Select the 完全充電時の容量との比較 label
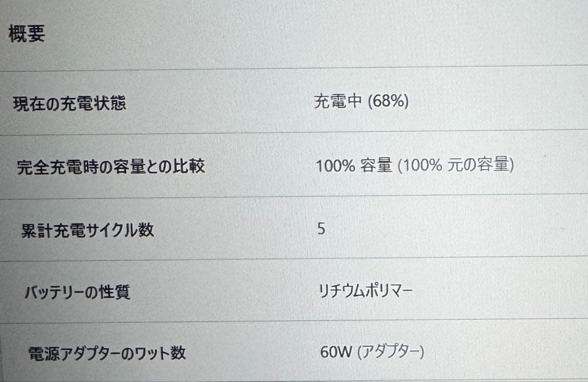 [x=111, y=166]
